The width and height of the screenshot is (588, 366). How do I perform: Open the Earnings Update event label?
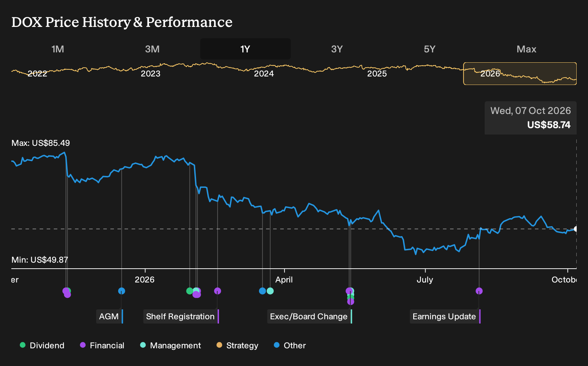(445, 316)
